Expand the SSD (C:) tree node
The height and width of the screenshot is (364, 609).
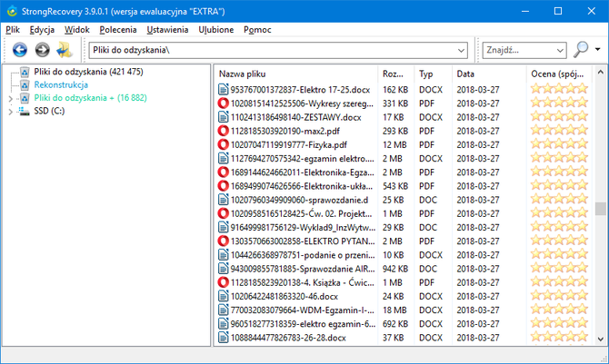coord(11,112)
